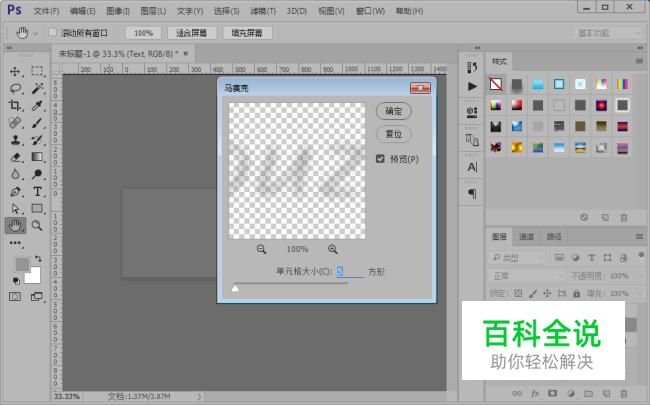Image resolution: width=650 pixels, height=405 pixels.
Task: Switch to the 路径 paths tab
Action: [553, 237]
